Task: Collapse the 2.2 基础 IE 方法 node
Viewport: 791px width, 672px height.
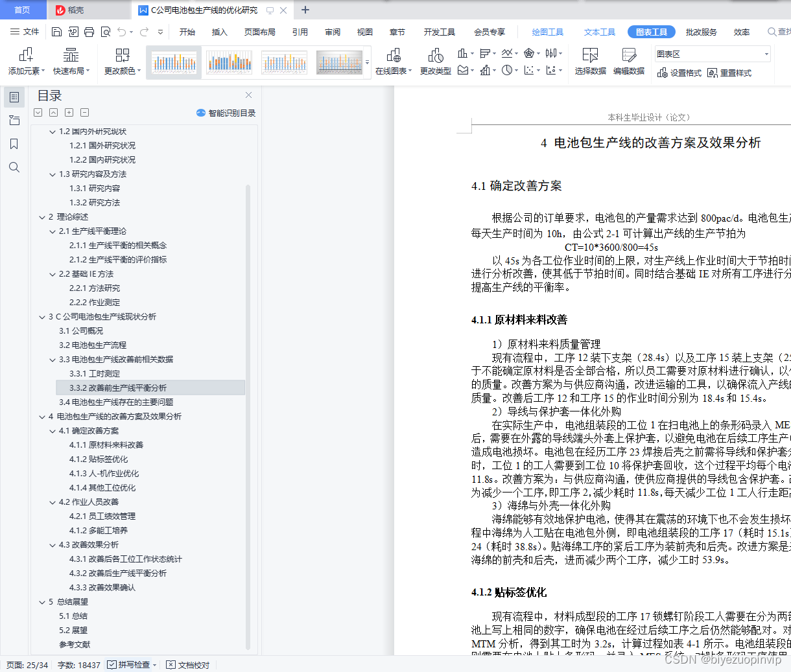Action: point(53,274)
